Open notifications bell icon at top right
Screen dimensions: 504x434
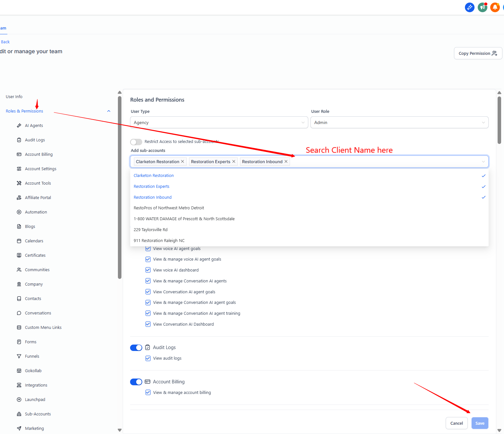point(495,7)
